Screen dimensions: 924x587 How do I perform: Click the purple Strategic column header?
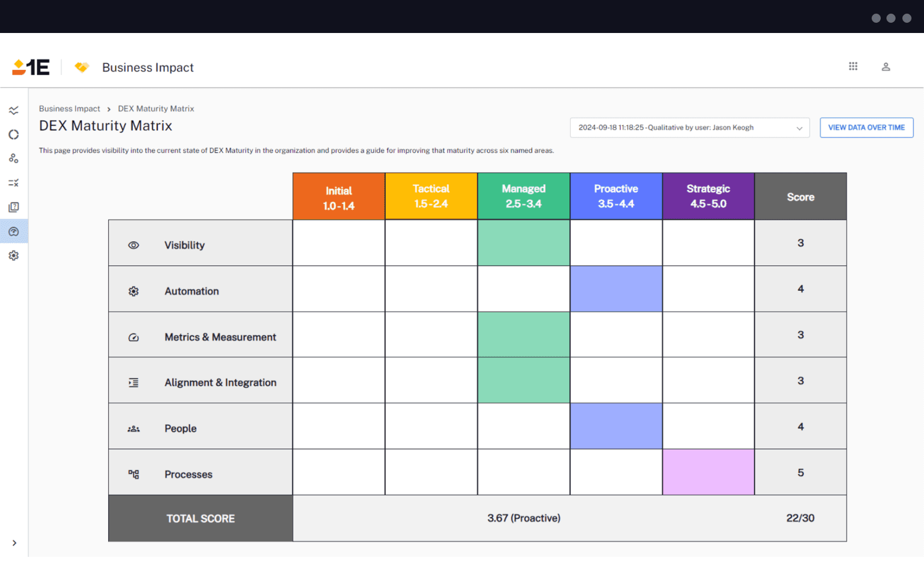coord(708,196)
